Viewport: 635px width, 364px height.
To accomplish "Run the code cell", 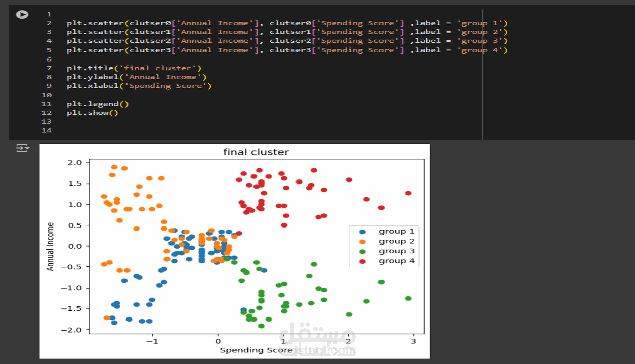I will tap(22, 14).
